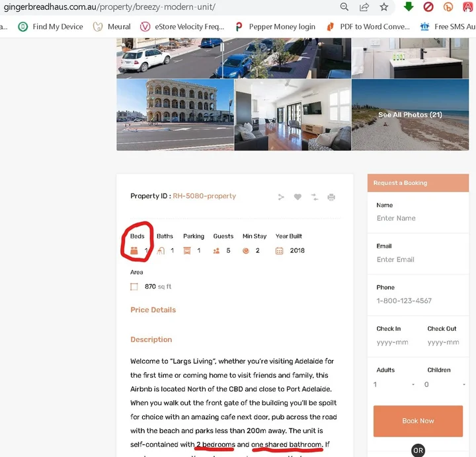
Task: Add property to favorites with heart icon
Action: pos(297,197)
